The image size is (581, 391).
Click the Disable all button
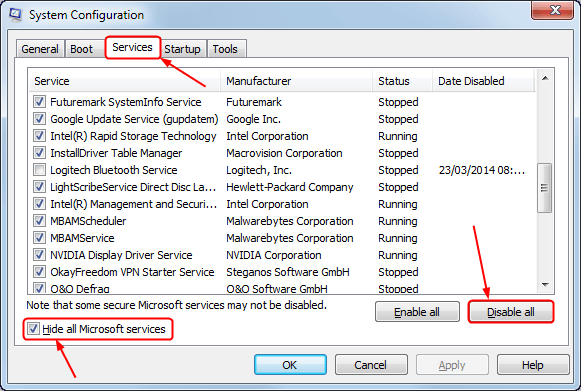pos(511,312)
